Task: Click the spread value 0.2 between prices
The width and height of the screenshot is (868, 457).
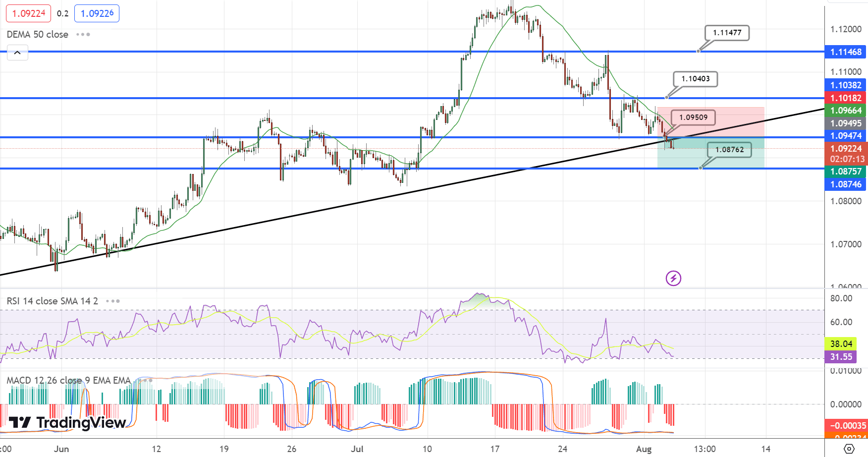Action: [62, 14]
